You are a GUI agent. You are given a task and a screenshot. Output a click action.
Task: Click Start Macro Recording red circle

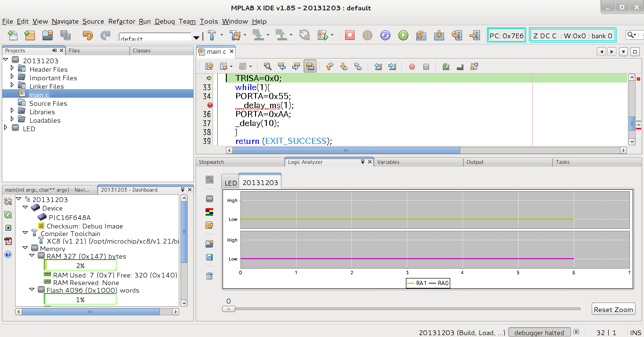(x=412, y=67)
